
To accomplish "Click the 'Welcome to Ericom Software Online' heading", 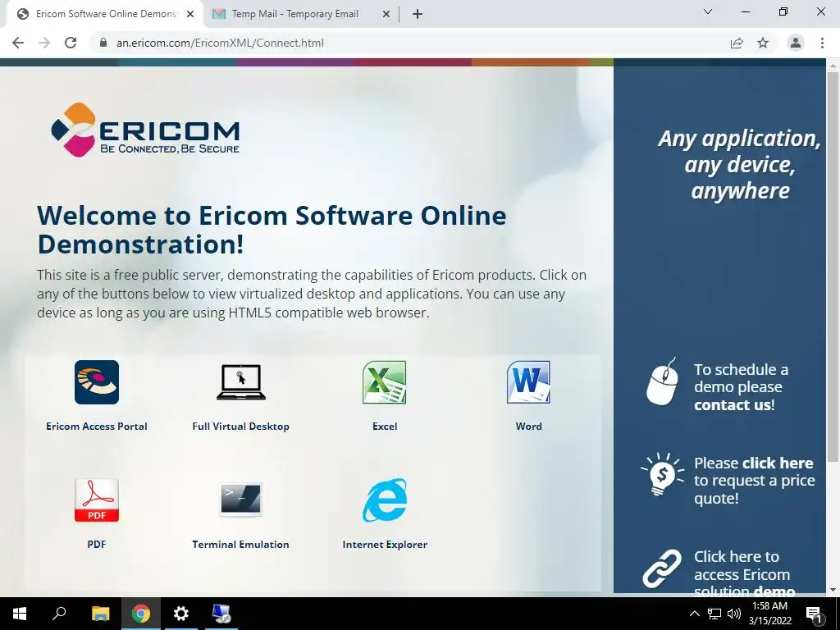I will click(x=272, y=230).
